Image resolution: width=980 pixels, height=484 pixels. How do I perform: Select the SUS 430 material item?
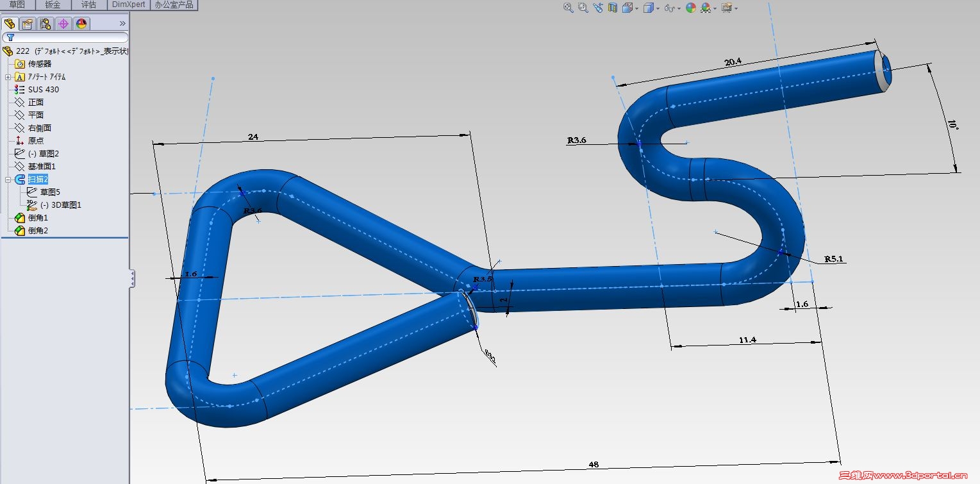coord(37,90)
